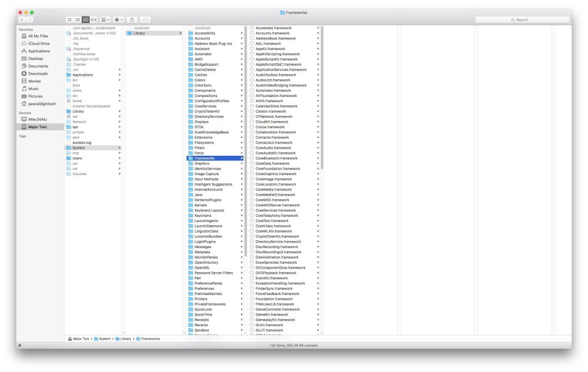The image size is (588, 372).
Task: Select the PrivateFrameworks folder
Action: pyautogui.click(x=215, y=304)
